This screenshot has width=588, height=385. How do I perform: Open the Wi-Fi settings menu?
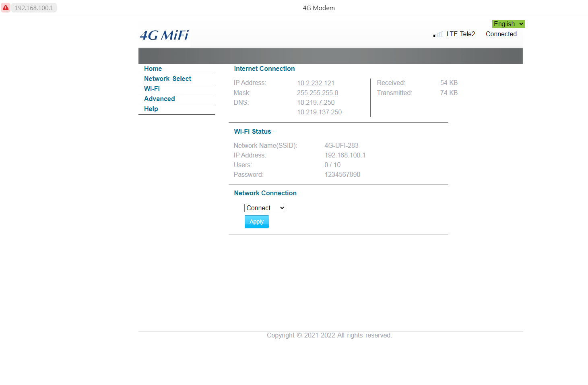tap(152, 89)
